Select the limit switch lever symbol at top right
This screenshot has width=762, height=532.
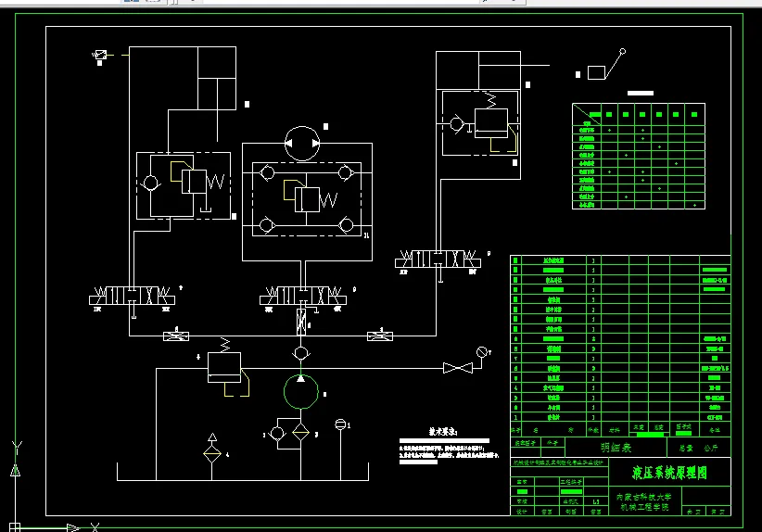(606, 64)
